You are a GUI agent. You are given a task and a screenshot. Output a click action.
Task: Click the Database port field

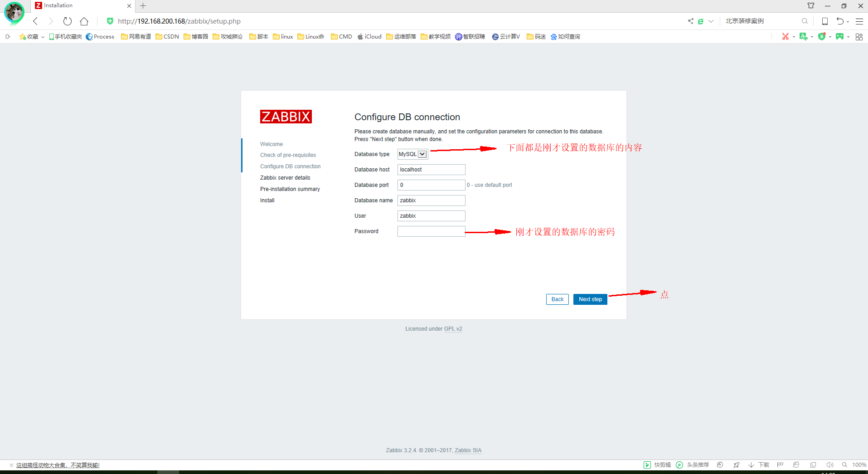click(431, 185)
